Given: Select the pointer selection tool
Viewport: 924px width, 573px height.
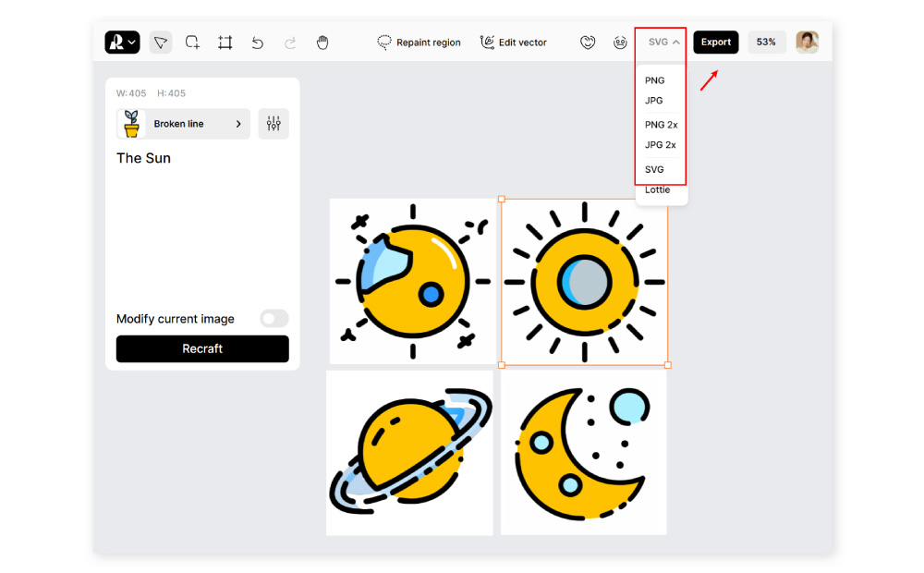Looking at the screenshot, I should click(160, 43).
